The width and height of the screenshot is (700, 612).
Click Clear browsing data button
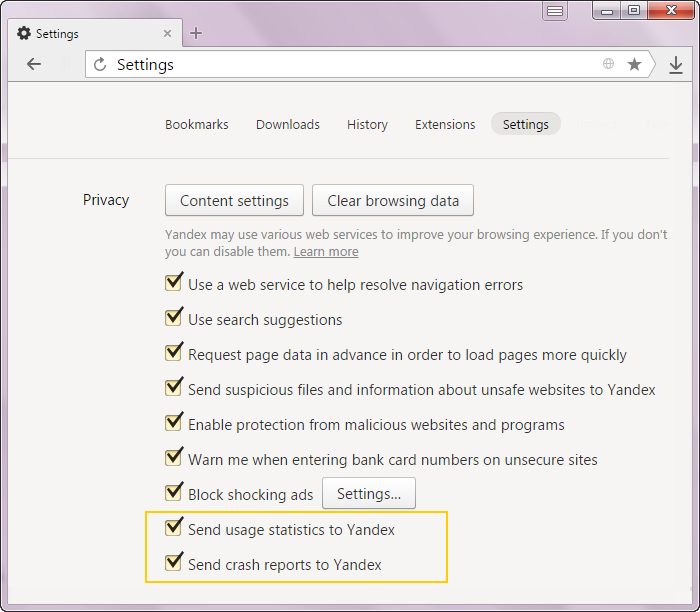(x=393, y=200)
